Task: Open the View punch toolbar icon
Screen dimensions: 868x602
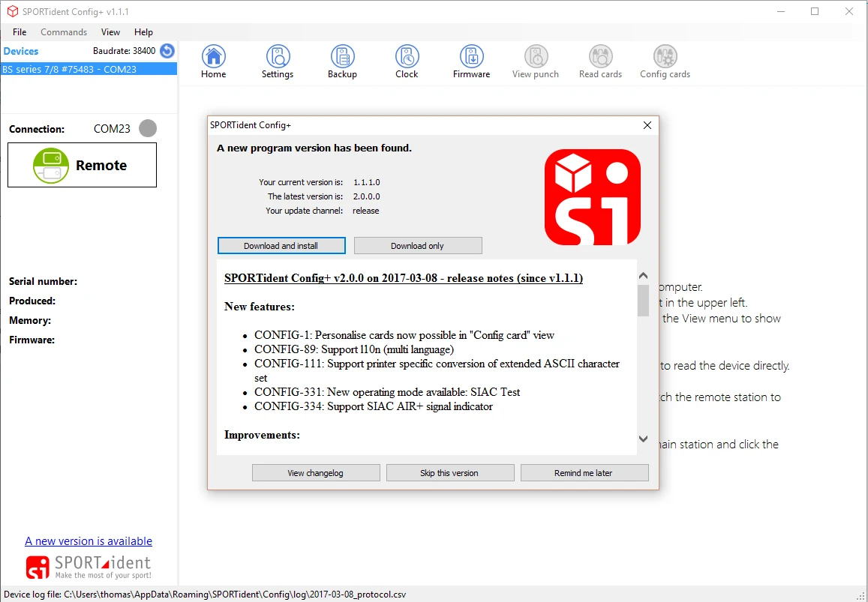Action: [x=536, y=61]
